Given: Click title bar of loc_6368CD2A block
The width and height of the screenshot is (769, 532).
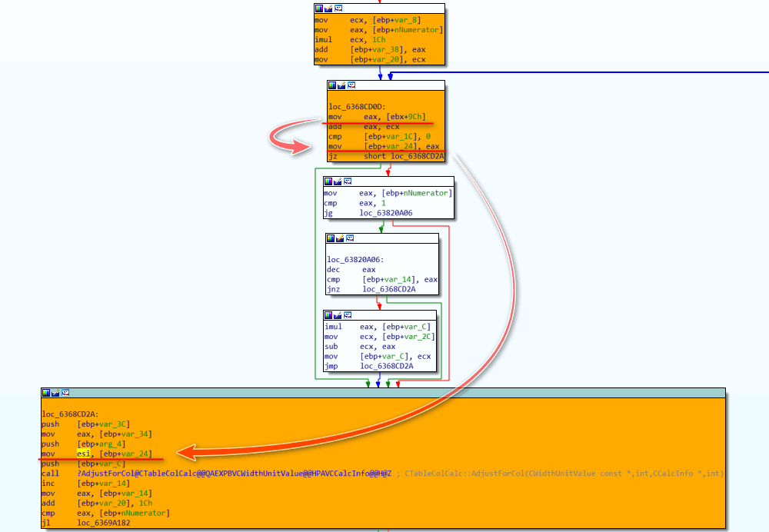Looking at the screenshot, I should (384, 393).
